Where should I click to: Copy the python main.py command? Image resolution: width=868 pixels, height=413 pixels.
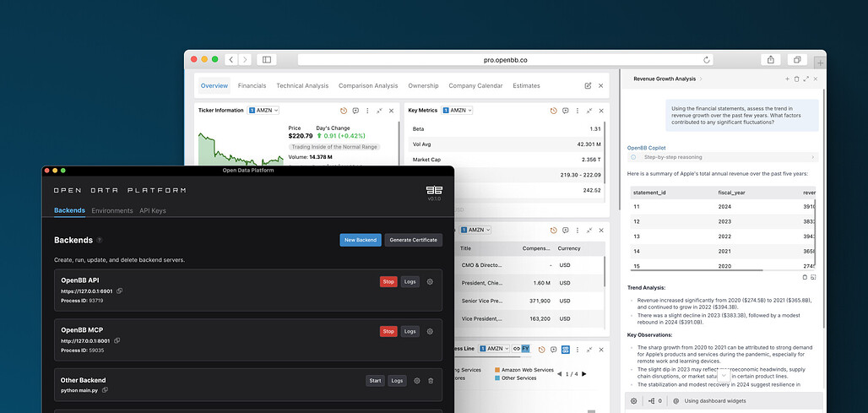tap(106, 390)
